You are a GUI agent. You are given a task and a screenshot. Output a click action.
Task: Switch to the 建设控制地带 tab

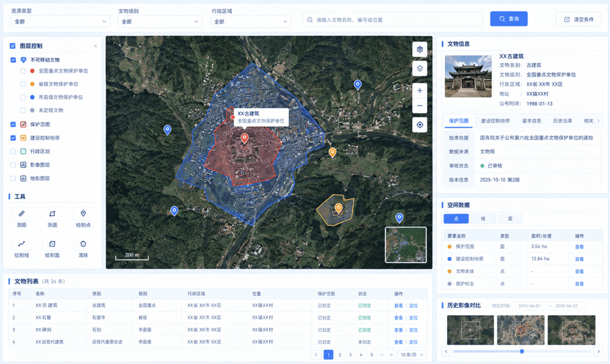click(x=495, y=121)
